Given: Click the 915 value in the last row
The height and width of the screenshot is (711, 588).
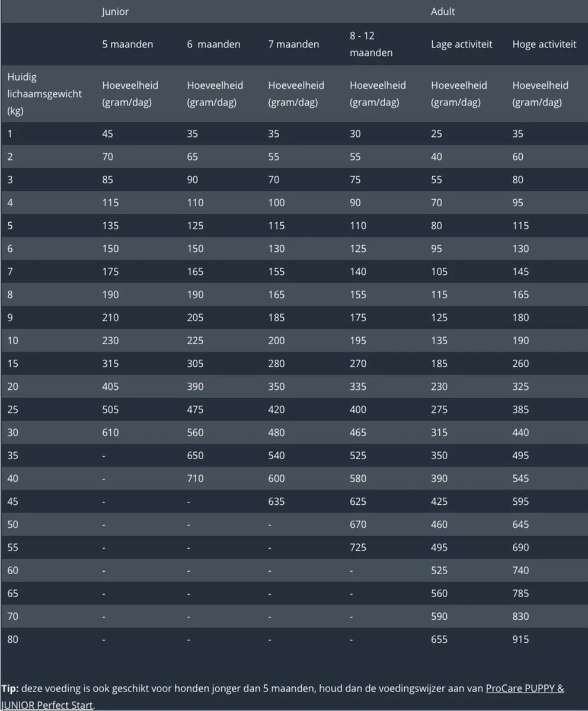Looking at the screenshot, I should tap(520, 639).
